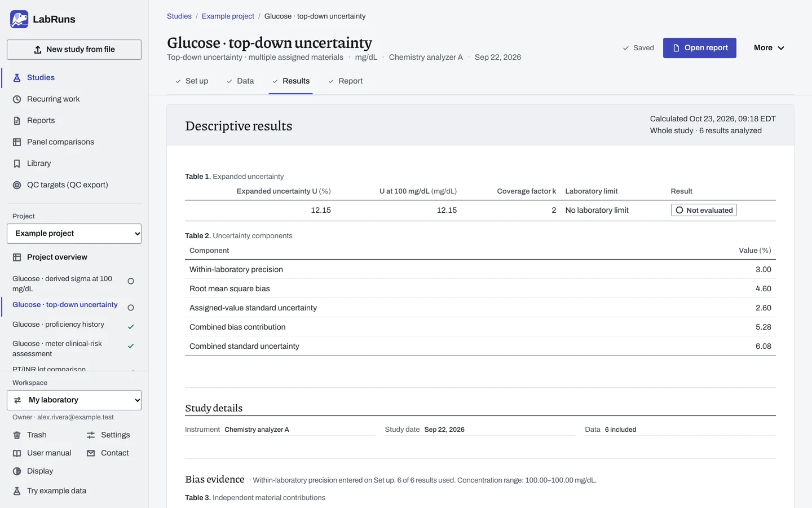
Task: Click the Coverage factor k column header
Action: 526,191
